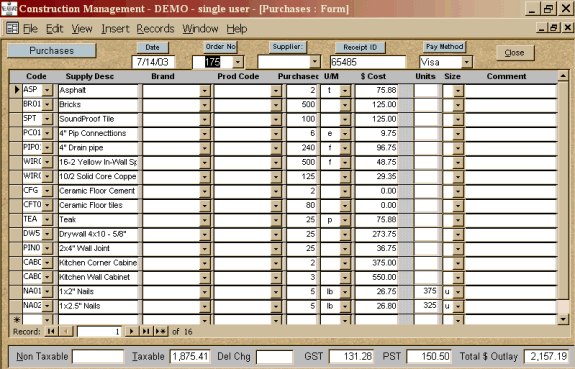
Task: Click the Comment cell in the Asphalt row
Action: (x=510, y=91)
